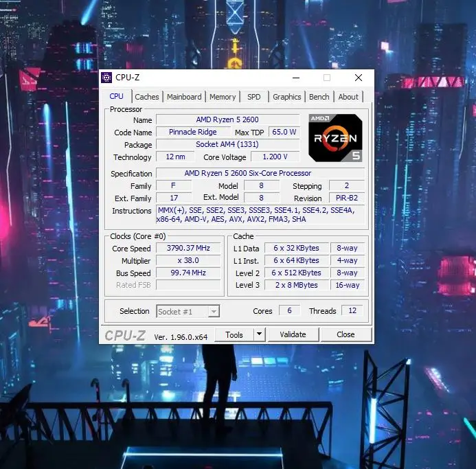Click the Tools button
476x469 pixels.
point(234,334)
